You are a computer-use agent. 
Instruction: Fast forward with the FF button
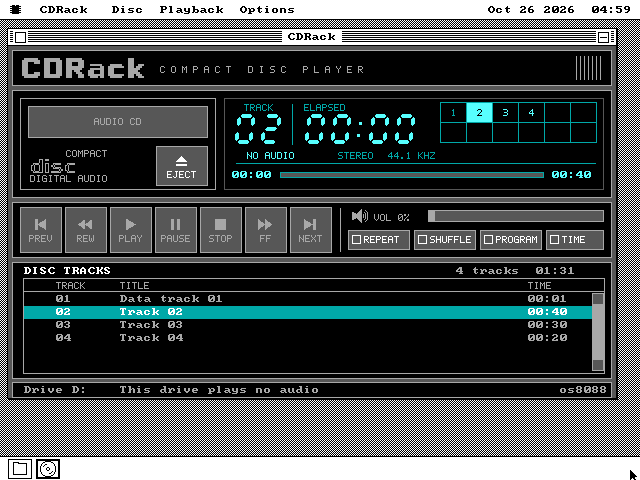(x=266, y=230)
